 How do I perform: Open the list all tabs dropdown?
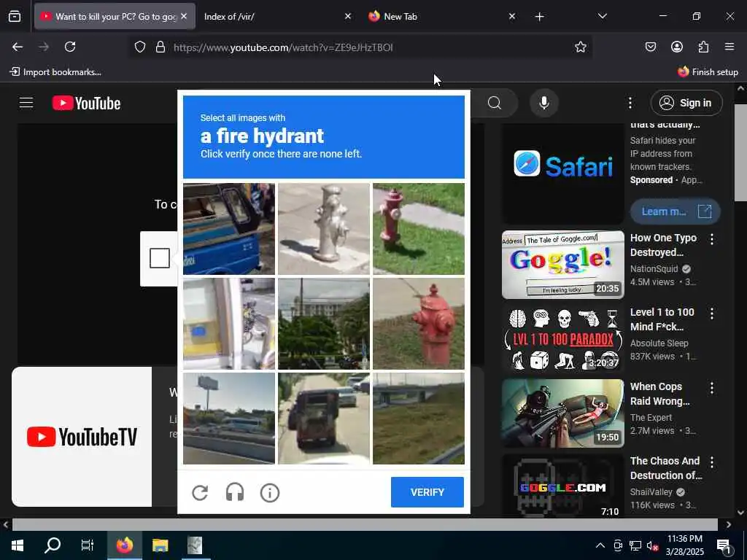[x=602, y=16]
